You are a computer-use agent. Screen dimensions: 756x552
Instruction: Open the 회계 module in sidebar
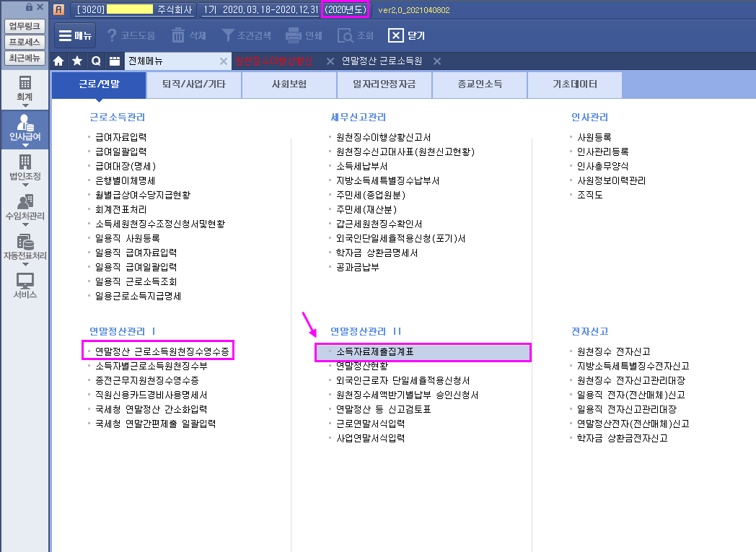[x=25, y=89]
